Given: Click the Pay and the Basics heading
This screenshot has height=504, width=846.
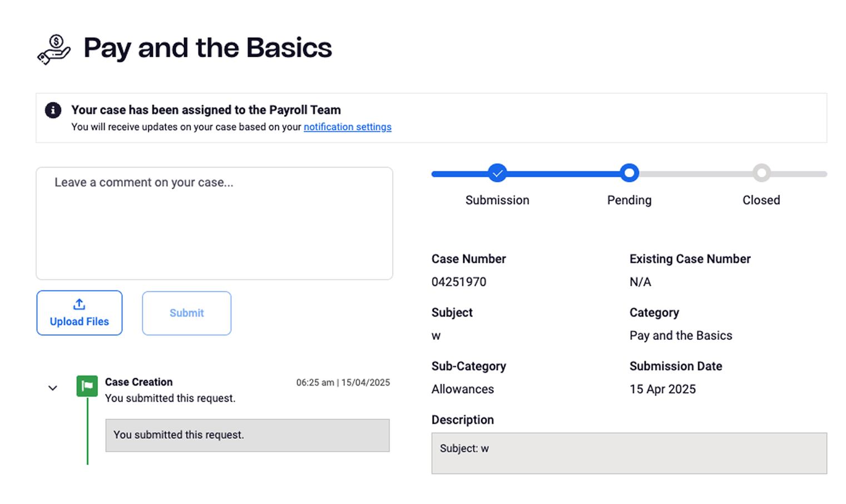Looking at the screenshot, I should pyautogui.click(x=207, y=48).
